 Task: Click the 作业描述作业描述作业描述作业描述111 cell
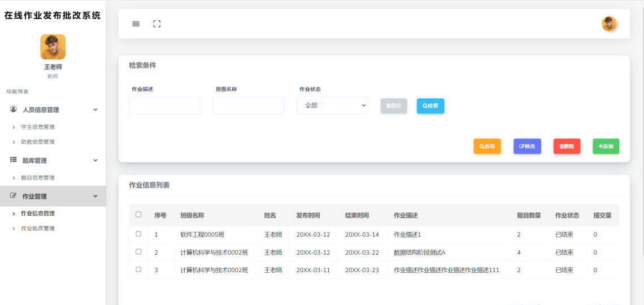446,270
